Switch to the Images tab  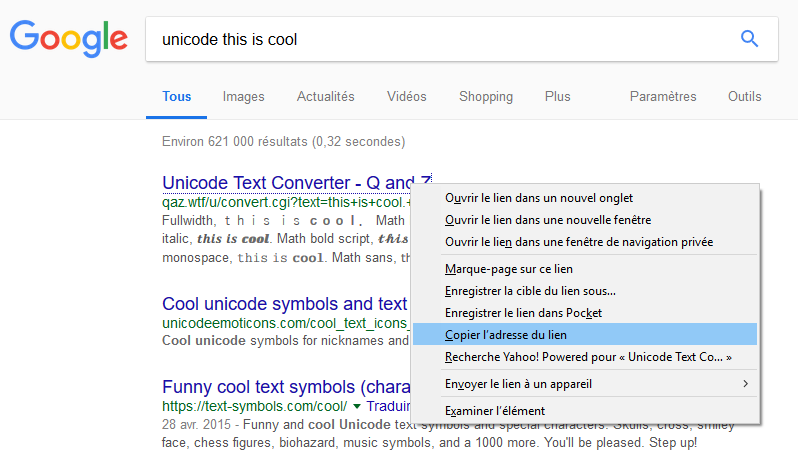pos(243,97)
